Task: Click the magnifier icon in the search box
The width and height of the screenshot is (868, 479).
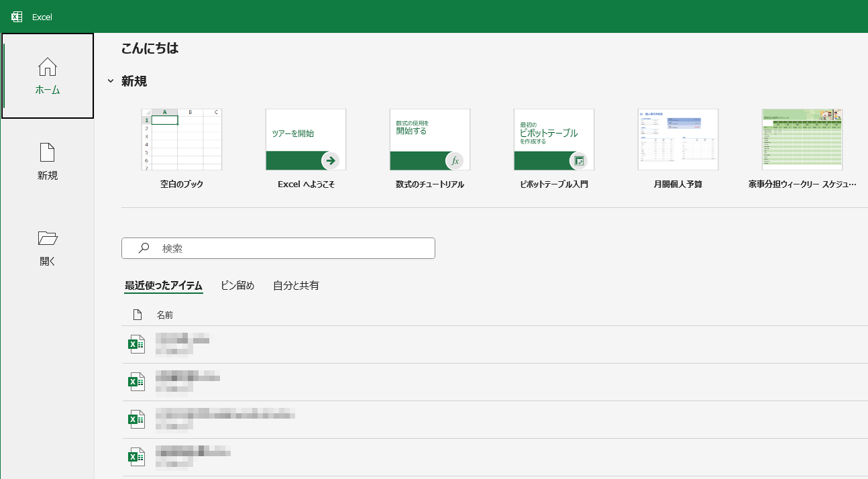Action: tap(143, 248)
